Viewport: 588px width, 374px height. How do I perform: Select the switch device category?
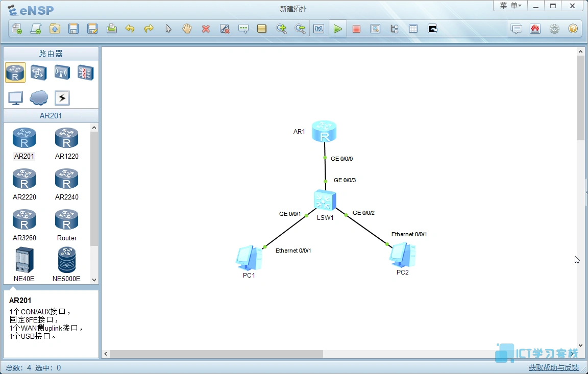(39, 72)
